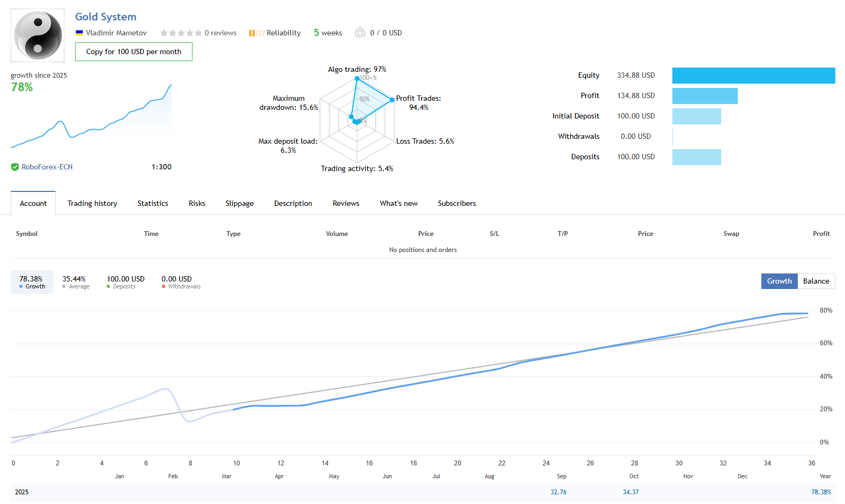The width and height of the screenshot is (845, 504).
Task: Toggle the Deposits series in chart legend
Action: [x=125, y=282]
